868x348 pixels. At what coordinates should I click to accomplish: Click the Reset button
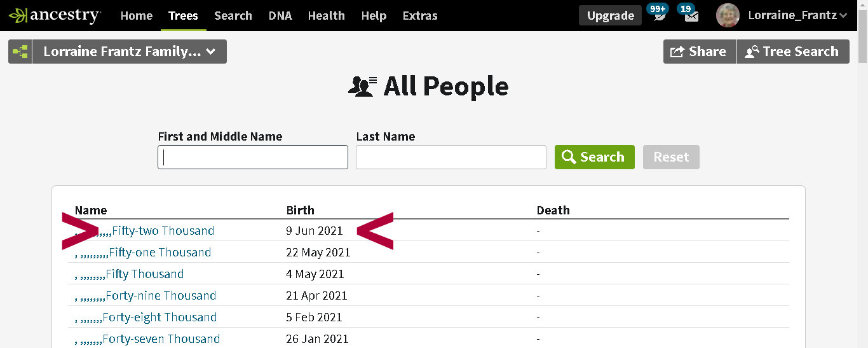pyautogui.click(x=671, y=157)
